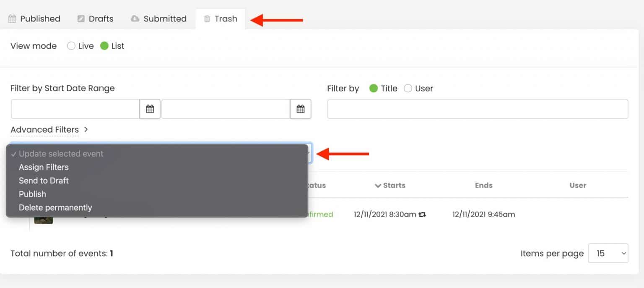Click the trash bin icon on the Trash tab

(206, 18)
